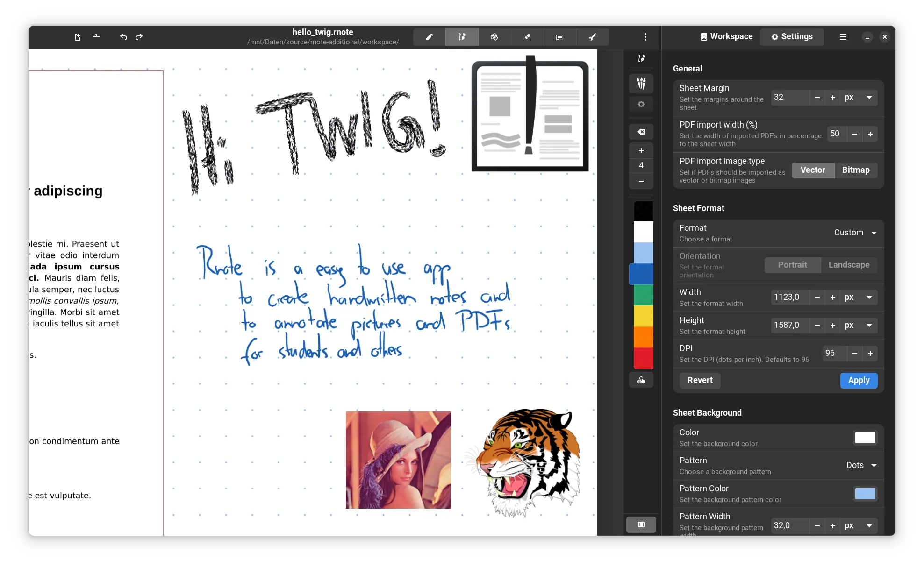Open the three-dot canvas menu
This screenshot has height=567, width=924.
(x=645, y=37)
